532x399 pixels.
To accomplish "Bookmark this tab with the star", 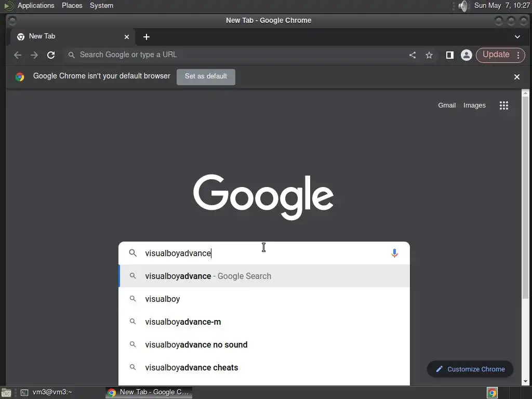I will [x=429, y=55].
